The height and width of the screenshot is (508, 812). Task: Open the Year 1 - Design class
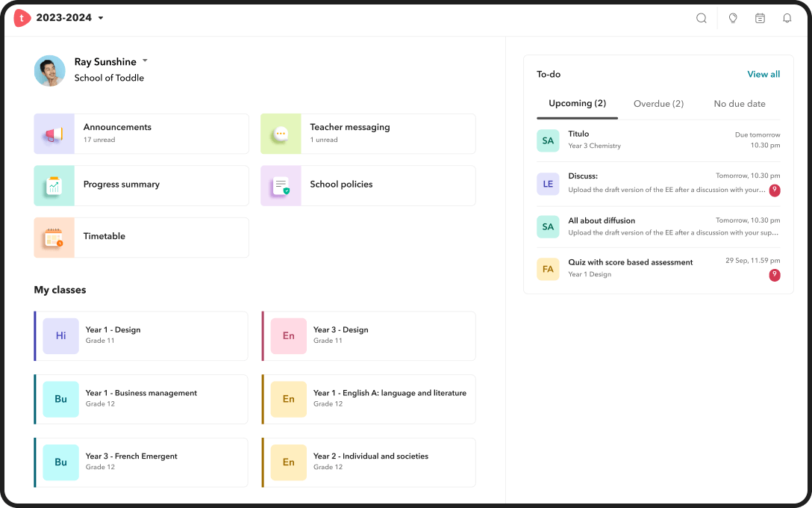[141, 336]
